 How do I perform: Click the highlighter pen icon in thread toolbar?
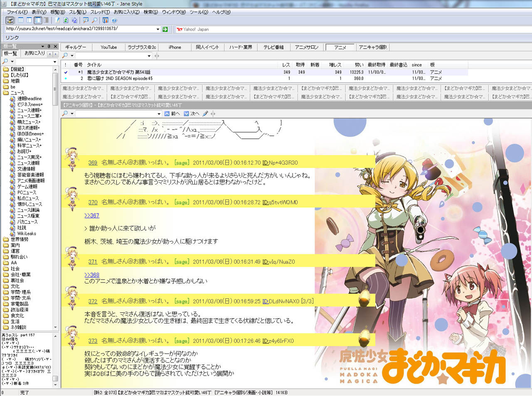click(205, 113)
